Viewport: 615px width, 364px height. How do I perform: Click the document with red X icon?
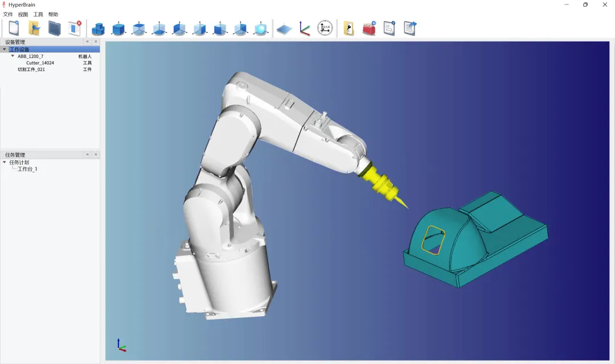[x=75, y=28]
